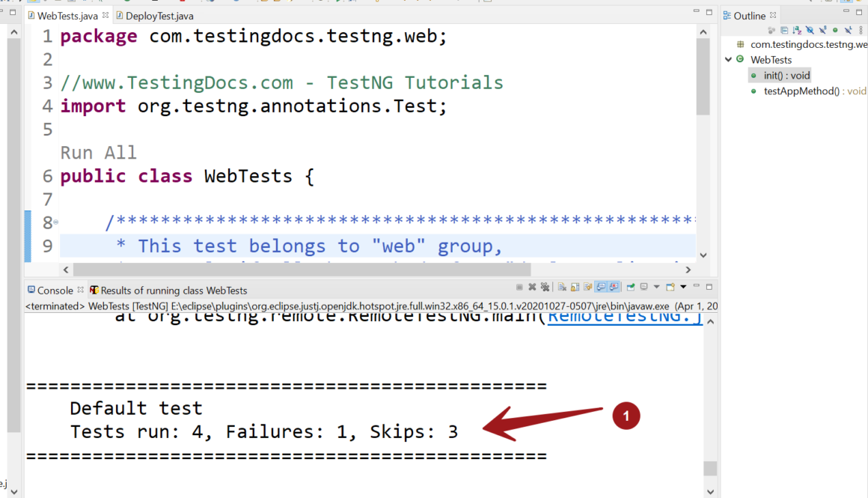868x498 pixels.
Task: Toggle Hide Fields in the Outline toolbar
Action: click(x=810, y=31)
